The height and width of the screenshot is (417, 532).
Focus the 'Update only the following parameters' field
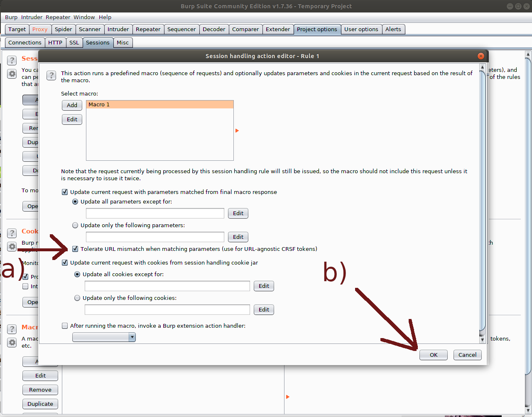[155, 237]
